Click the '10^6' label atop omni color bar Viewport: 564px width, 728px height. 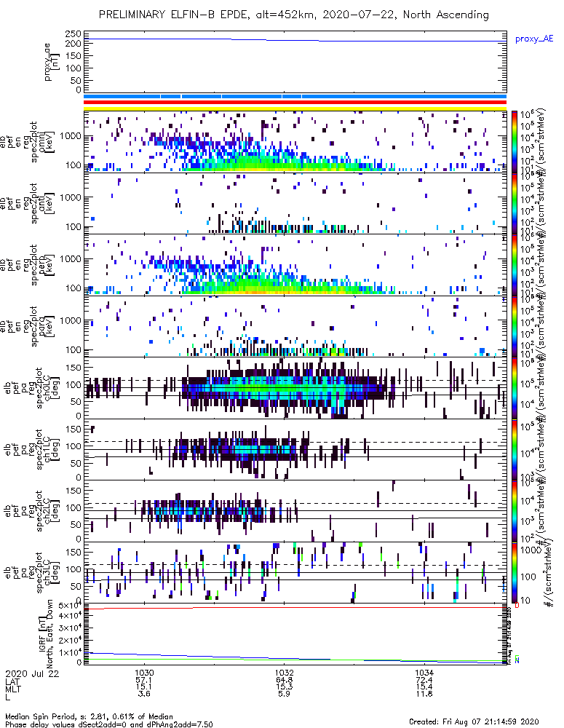point(526,114)
